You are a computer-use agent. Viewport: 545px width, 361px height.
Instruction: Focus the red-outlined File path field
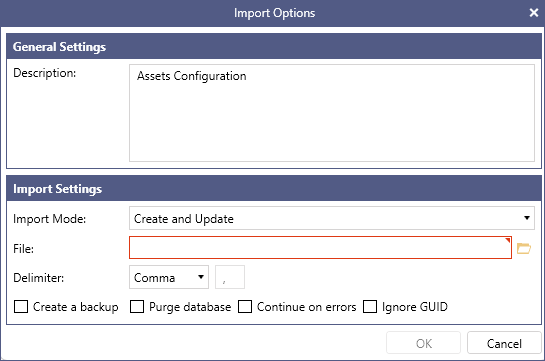(320, 248)
